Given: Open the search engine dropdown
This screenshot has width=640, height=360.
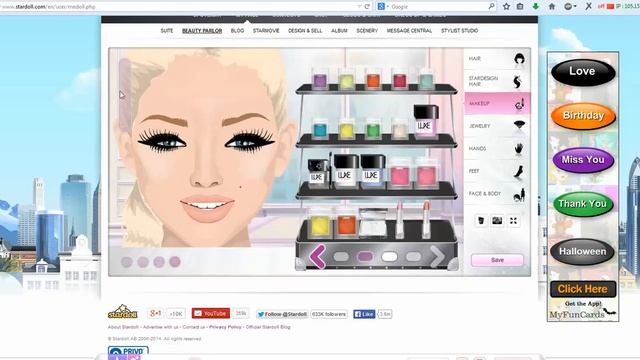Looking at the screenshot, I should coord(383,7).
